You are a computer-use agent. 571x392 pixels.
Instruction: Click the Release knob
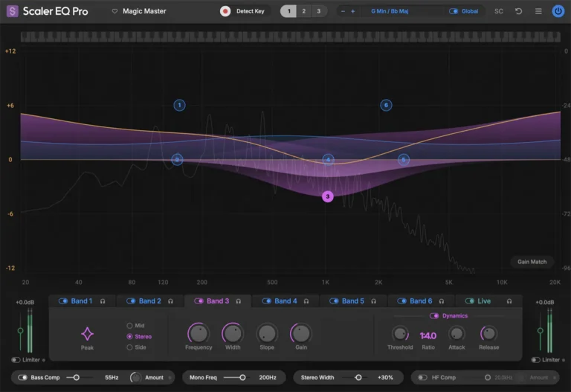click(488, 334)
